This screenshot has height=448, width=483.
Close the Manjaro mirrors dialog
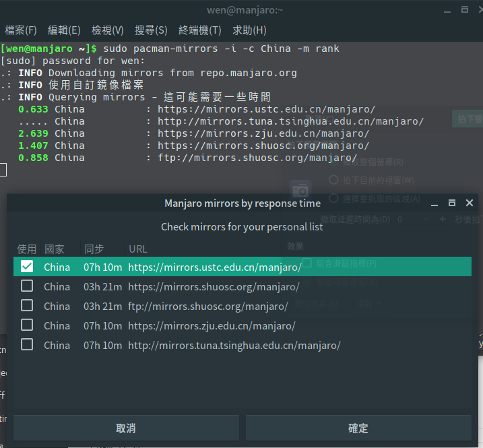tap(470, 203)
